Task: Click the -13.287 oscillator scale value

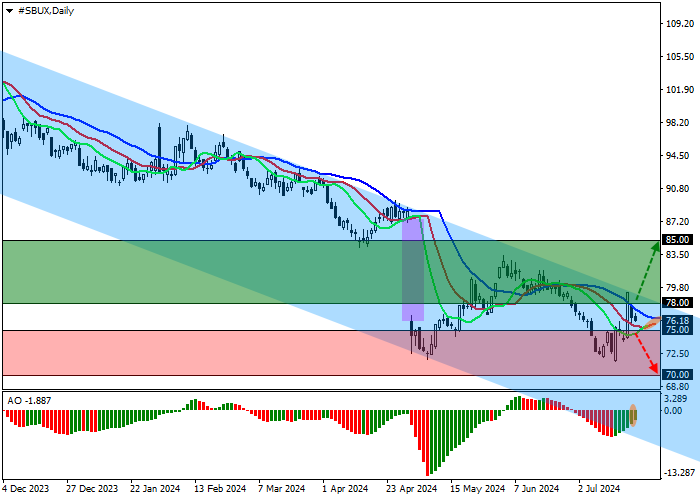Action: tap(680, 473)
